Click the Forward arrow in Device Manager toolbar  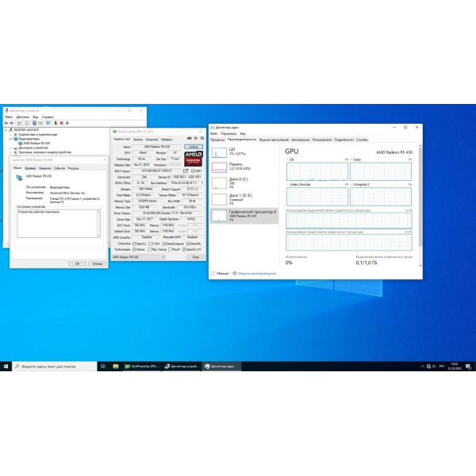12,123
